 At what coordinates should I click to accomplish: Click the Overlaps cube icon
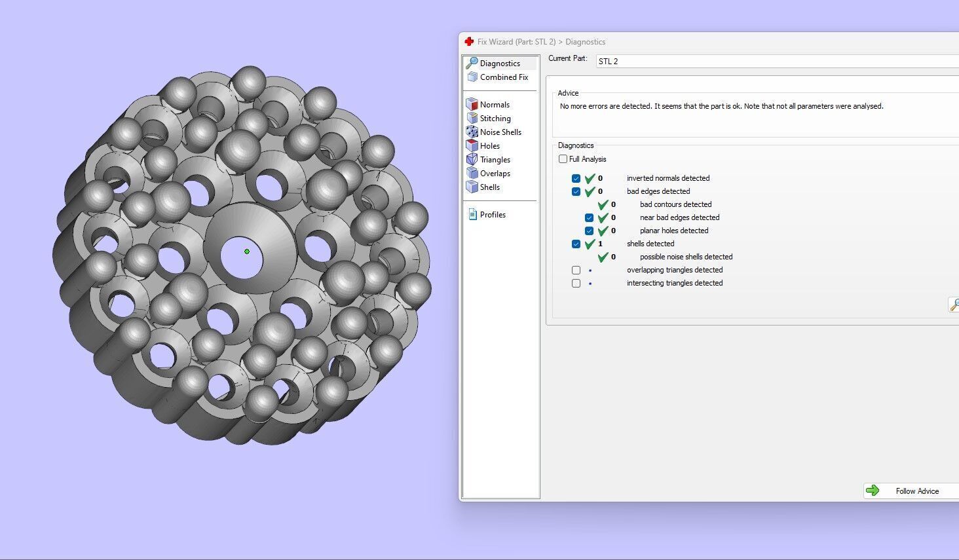tap(472, 174)
